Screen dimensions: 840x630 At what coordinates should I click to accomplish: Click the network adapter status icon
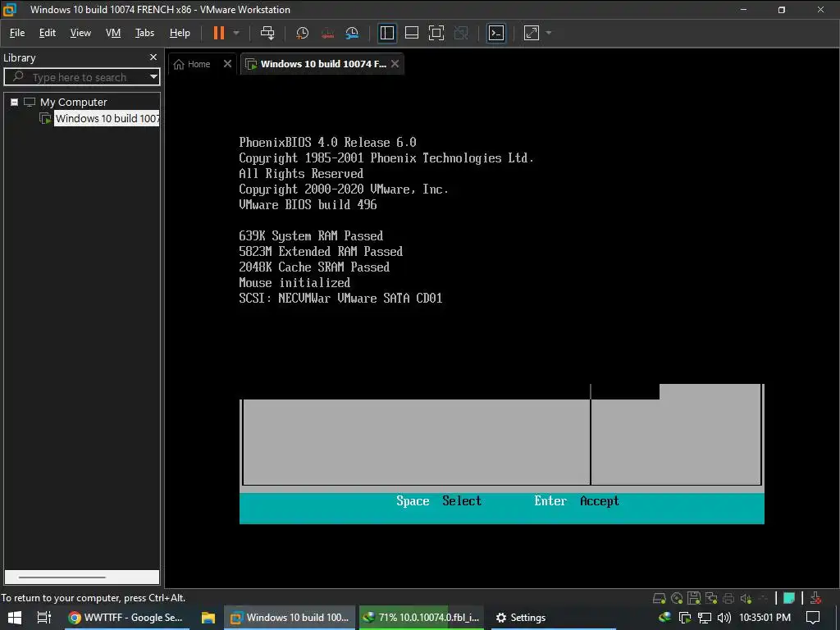(711, 598)
